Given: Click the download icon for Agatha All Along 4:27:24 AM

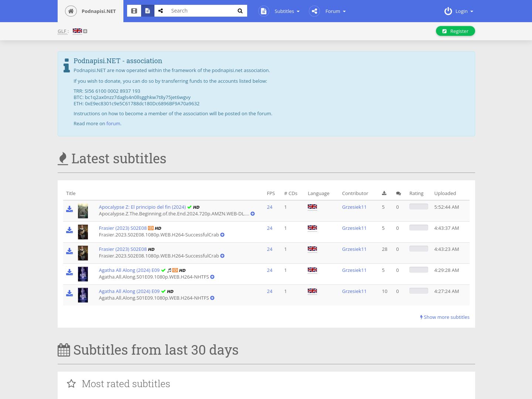Looking at the screenshot, I should point(69,293).
